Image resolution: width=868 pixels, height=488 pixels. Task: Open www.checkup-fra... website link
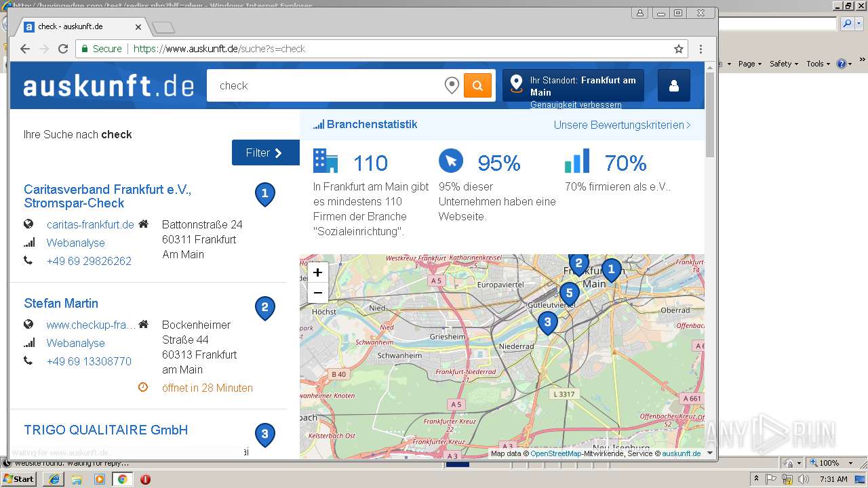tap(91, 325)
